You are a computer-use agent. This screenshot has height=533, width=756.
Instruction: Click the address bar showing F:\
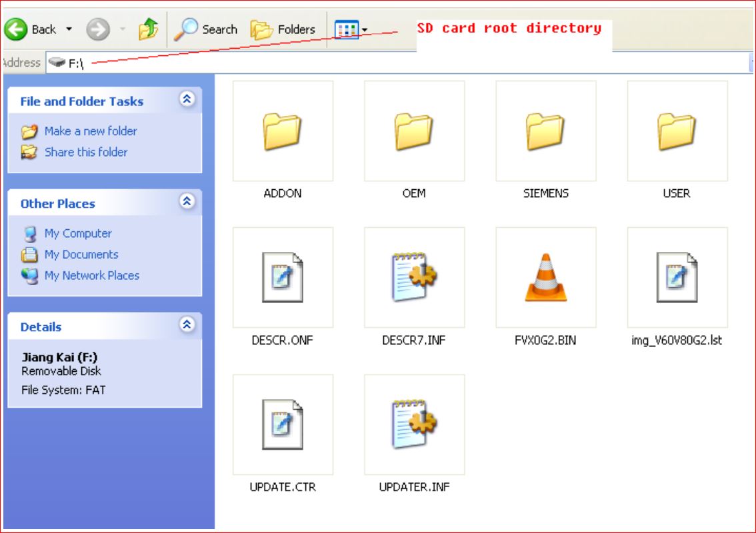coord(400,63)
